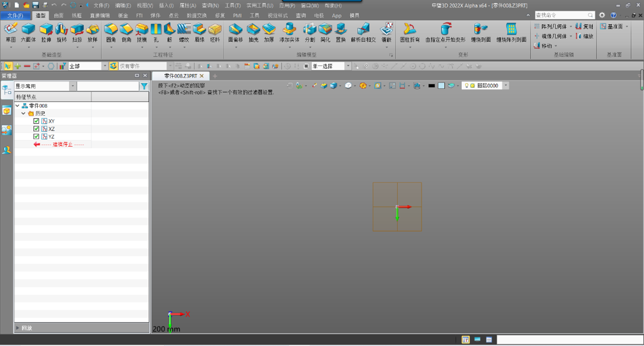Click the 复制 (Copy) button

(584, 26)
